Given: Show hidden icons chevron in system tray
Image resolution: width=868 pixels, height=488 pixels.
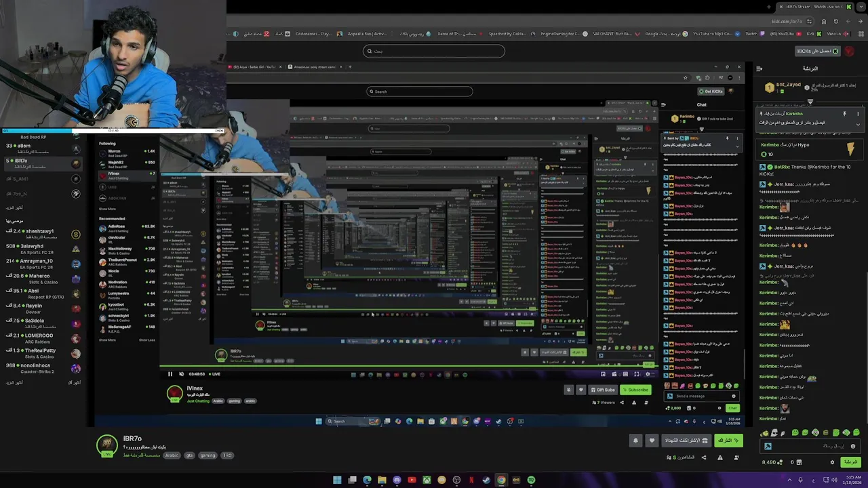Looking at the screenshot, I should (789, 480).
